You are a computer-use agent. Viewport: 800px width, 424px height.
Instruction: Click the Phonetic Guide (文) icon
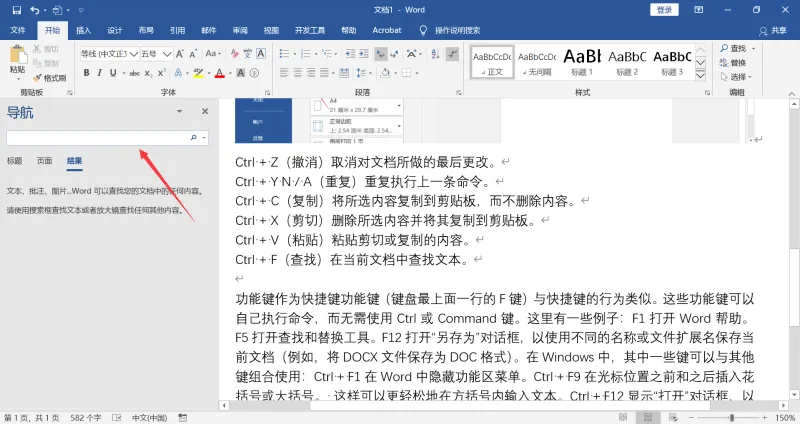tap(247, 54)
